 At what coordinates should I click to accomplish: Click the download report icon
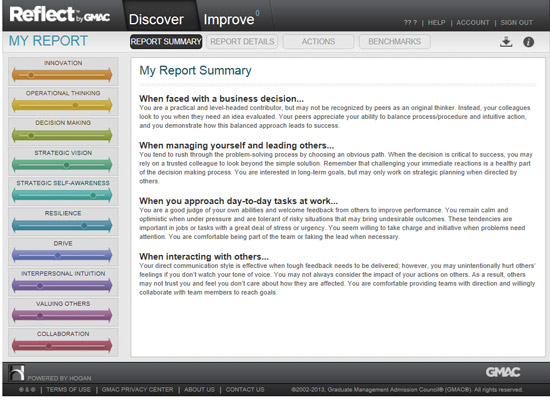click(x=506, y=42)
